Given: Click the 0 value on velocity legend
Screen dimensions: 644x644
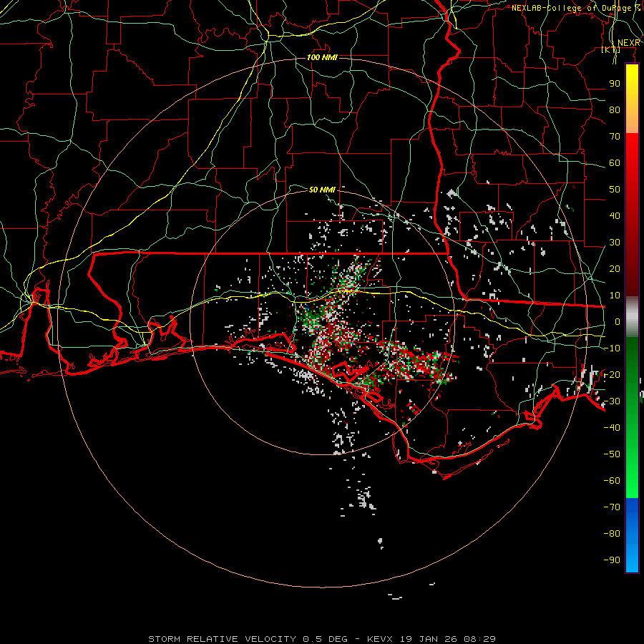Looking at the screenshot, I should 618,322.
